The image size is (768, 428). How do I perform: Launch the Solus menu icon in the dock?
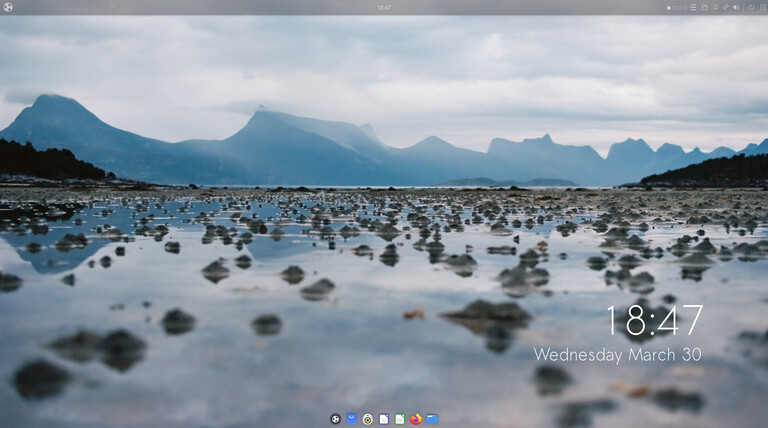click(335, 419)
